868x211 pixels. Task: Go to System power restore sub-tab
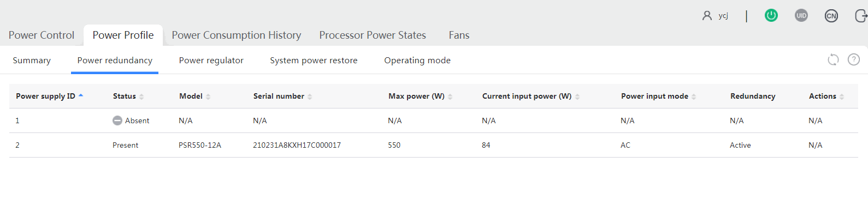(x=314, y=60)
